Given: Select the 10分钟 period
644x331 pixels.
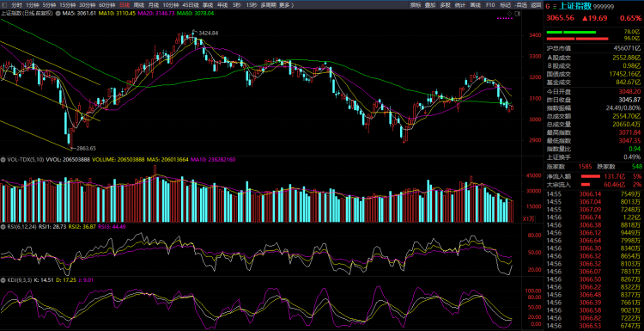Looking at the screenshot, I should click(x=171, y=5).
